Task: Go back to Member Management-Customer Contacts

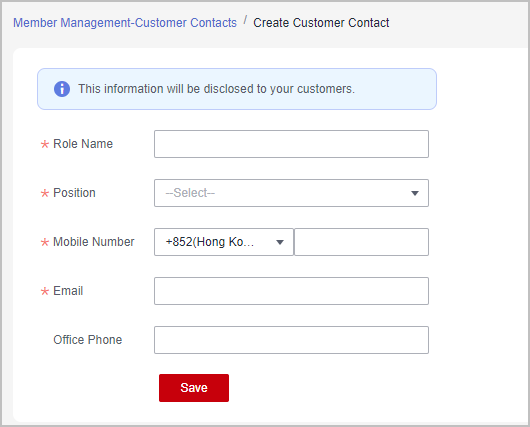Action: tap(125, 23)
